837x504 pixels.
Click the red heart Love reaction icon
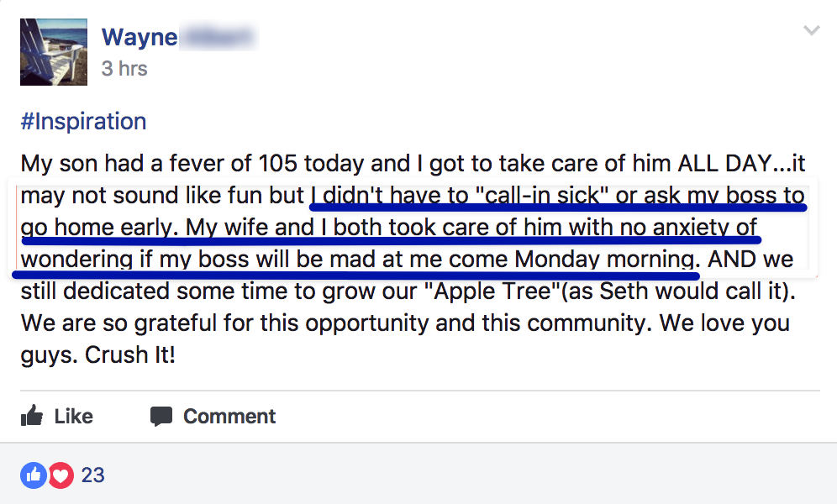click(x=60, y=475)
